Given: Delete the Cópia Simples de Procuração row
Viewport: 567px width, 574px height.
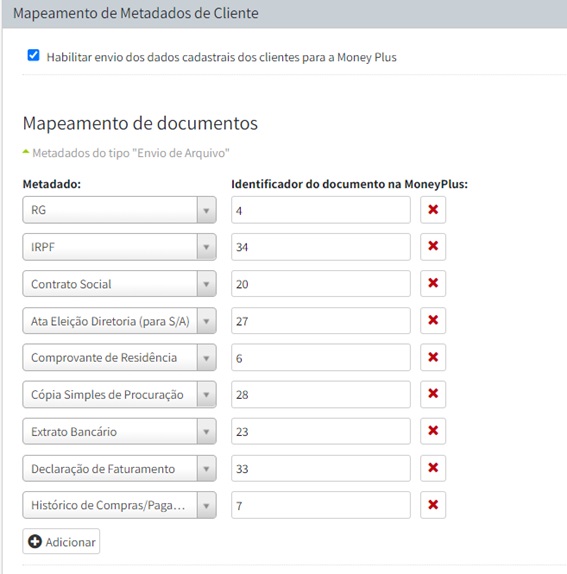Looking at the screenshot, I should 433,394.
